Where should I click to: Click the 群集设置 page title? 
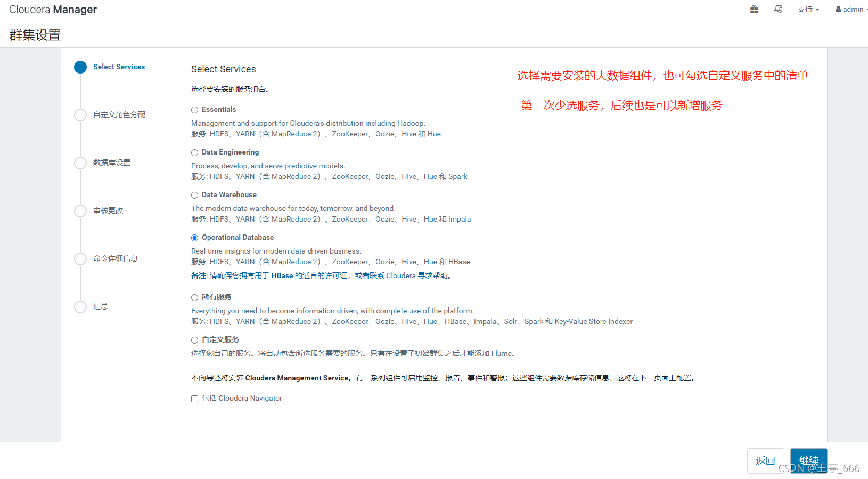pos(35,35)
